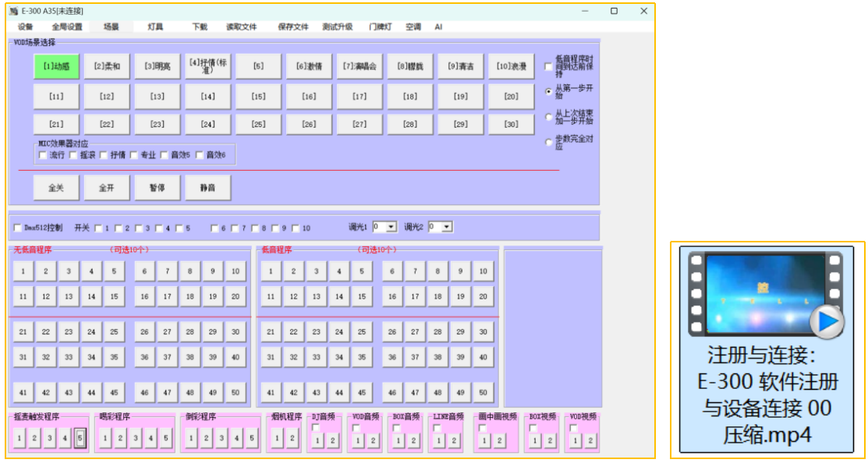This screenshot has width=868, height=463.
Task: Switch to the 灯具 menu
Action: (155, 27)
